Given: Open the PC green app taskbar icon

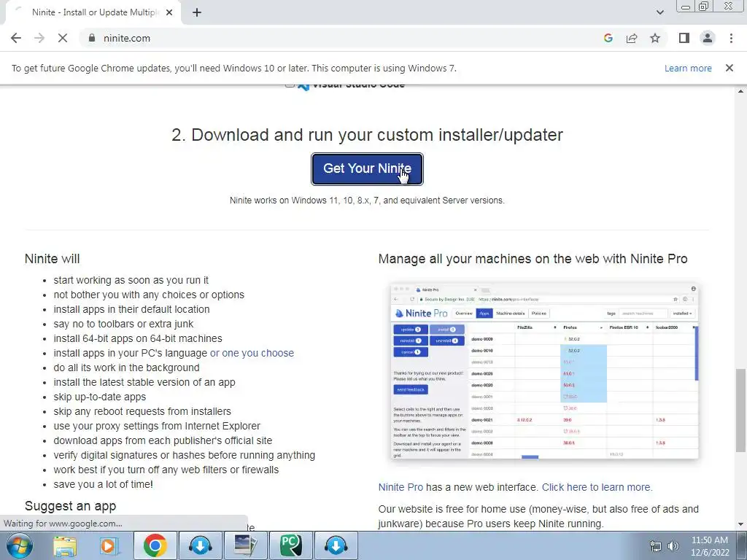Looking at the screenshot, I should [x=290, y=545].
